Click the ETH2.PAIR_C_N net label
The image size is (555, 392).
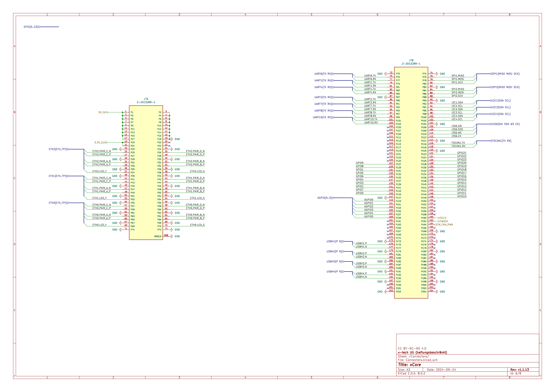click(102, 151)
